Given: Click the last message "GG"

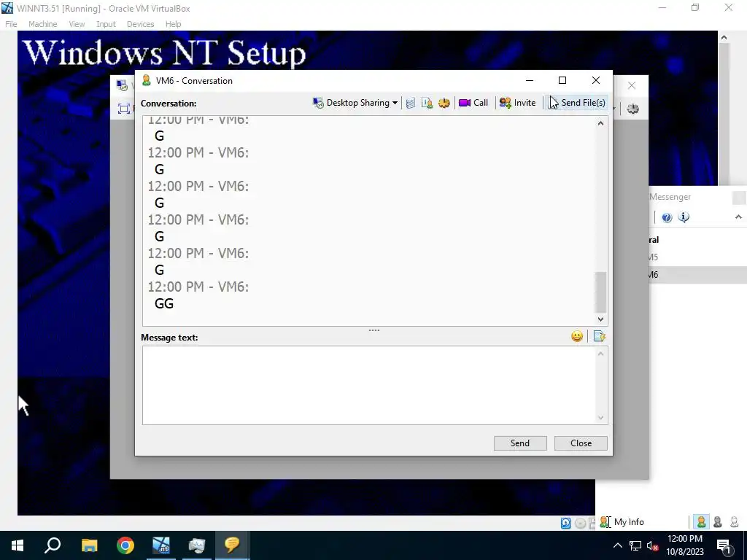Looking at the screenshot, I should (x=164, y=303).
